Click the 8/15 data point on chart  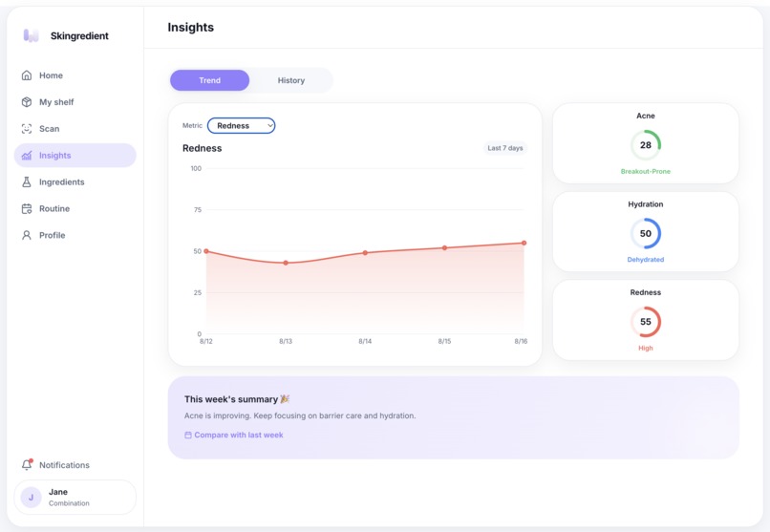pos(444,247)
